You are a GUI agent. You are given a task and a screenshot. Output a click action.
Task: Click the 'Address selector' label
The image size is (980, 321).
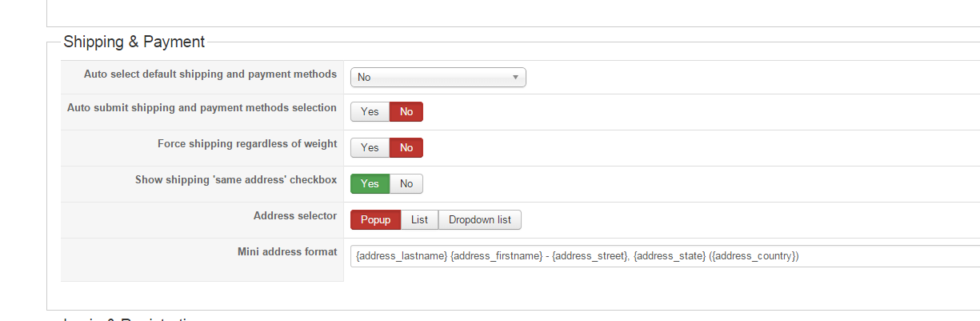point(295,216)
